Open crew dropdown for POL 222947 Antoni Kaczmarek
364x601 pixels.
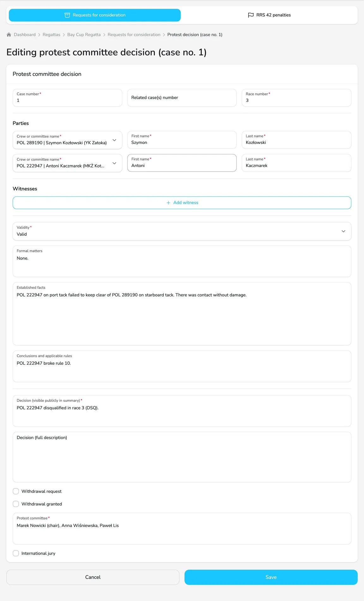(x=67, y=163)
